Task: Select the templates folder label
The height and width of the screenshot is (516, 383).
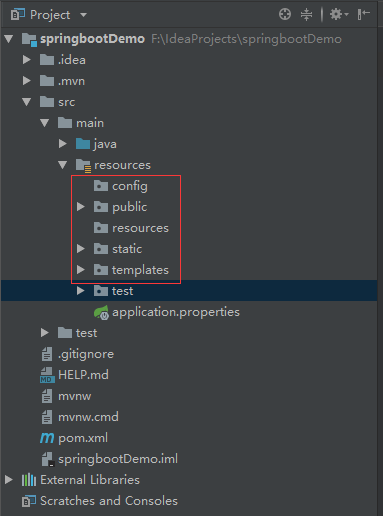Action: (140, 270)
